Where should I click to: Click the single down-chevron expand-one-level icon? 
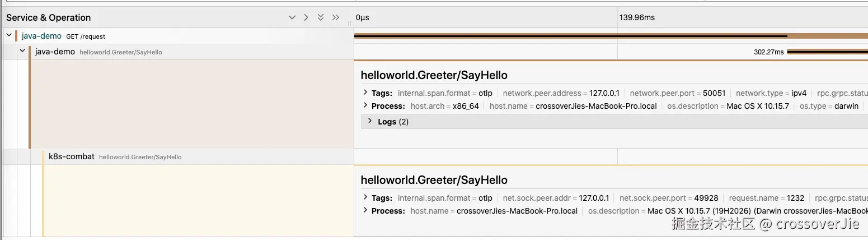pos(292,17)
